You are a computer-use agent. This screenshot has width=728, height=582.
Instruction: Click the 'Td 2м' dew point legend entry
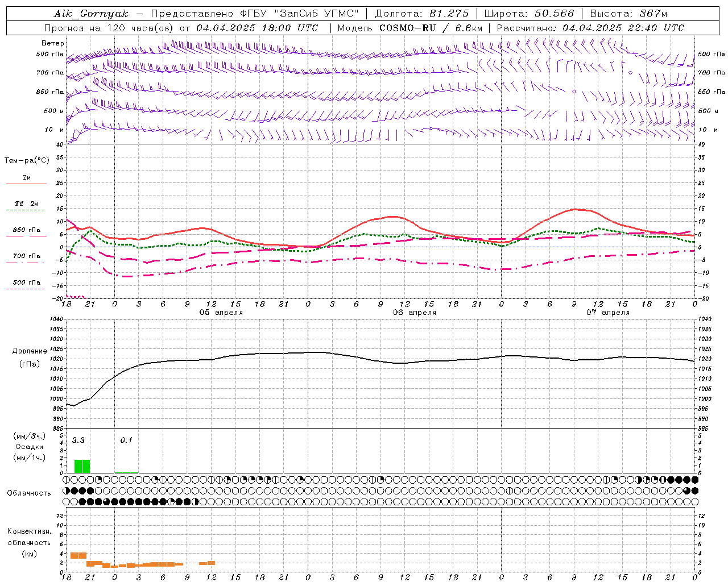pos(27,203)
